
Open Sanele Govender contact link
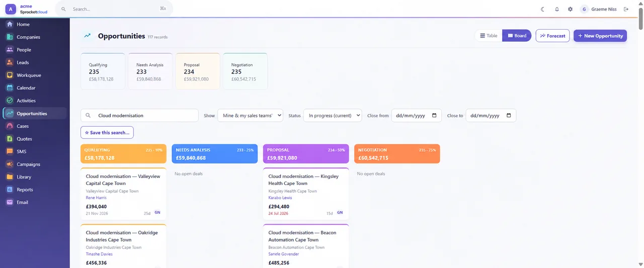284,254
